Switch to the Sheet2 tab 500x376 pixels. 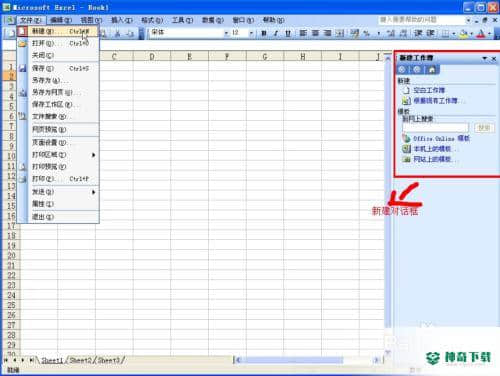[x=81, y=360]
